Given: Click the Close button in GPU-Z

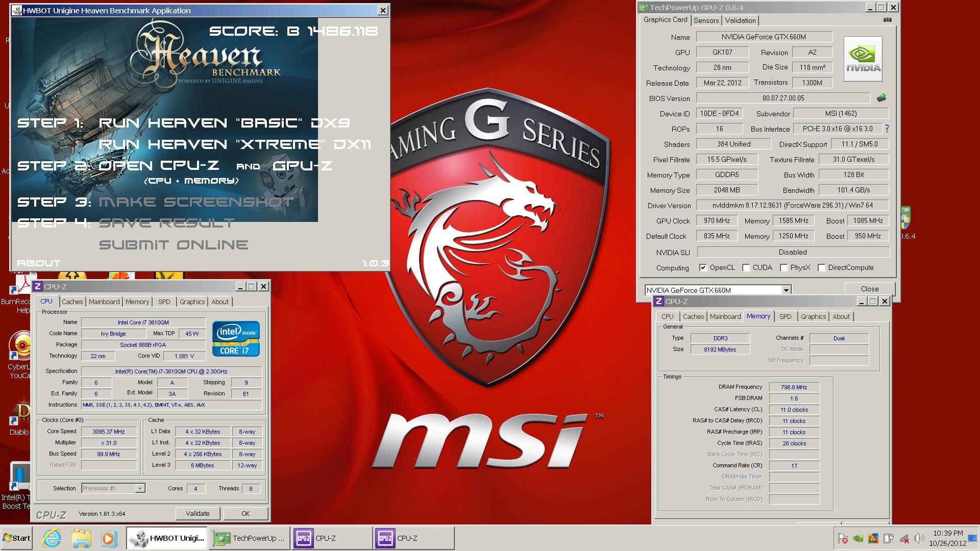Looking at the screenshot, I should click(x=869, y=289).
